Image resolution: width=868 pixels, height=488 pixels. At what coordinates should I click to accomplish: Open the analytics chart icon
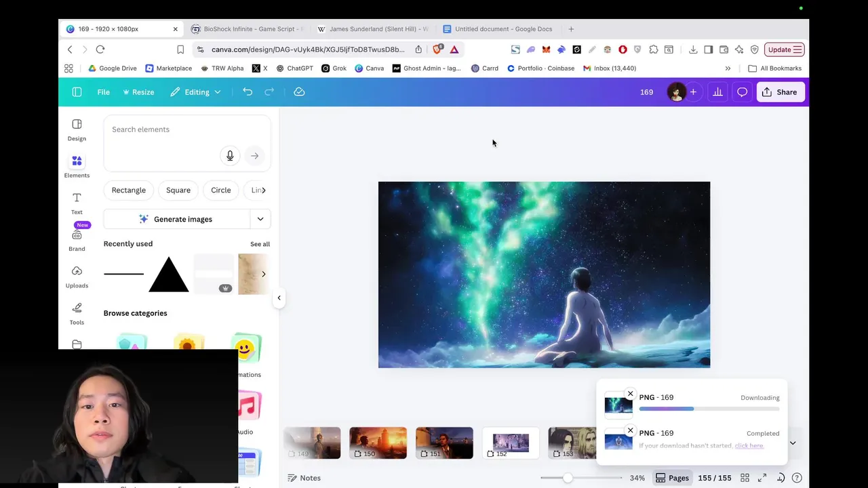pos(717,92)
